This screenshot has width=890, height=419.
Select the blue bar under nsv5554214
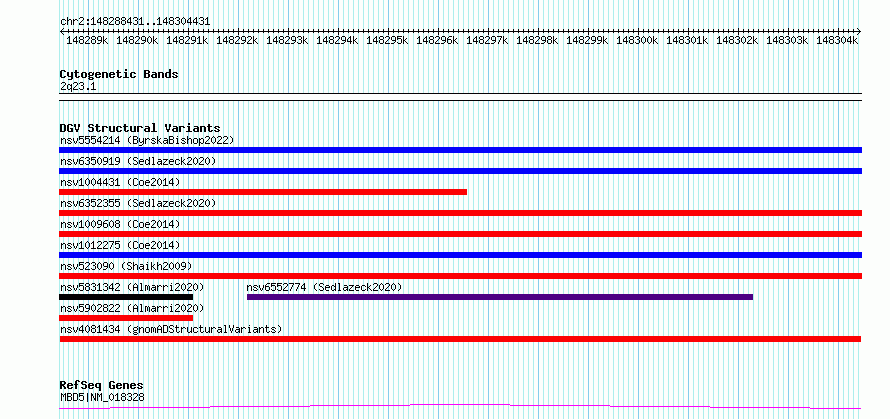click(460, 150)
